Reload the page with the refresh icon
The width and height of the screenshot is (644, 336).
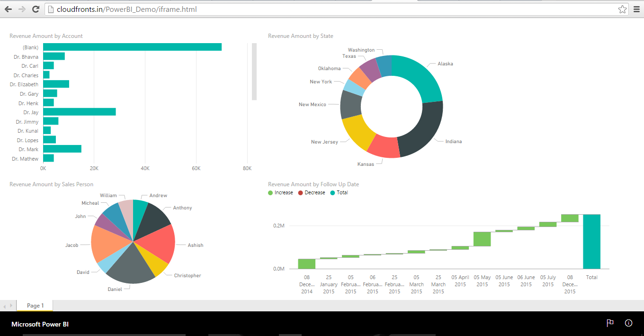[36, 9]
